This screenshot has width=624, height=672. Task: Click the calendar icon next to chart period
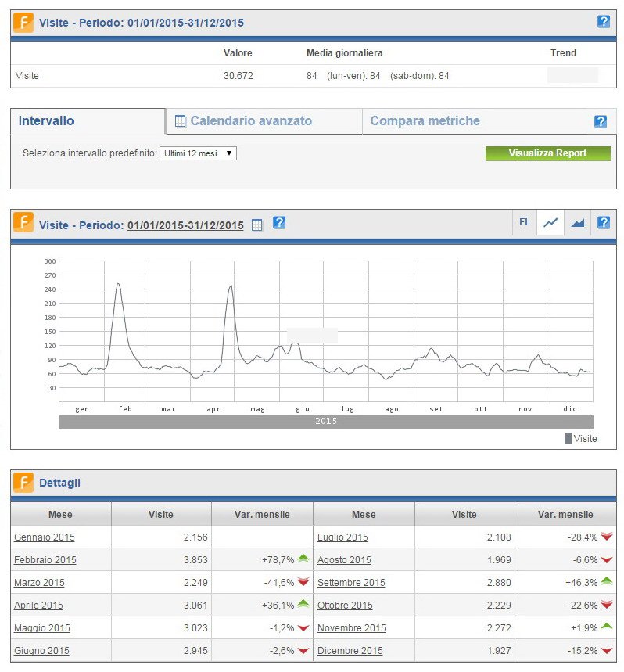tap(257, 225)
